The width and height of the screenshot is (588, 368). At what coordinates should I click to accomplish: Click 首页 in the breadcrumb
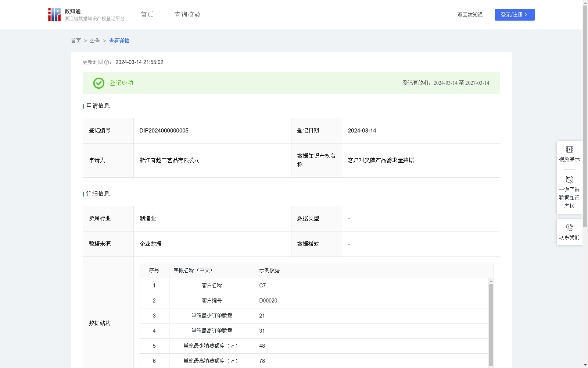click(x=76, y=41)
